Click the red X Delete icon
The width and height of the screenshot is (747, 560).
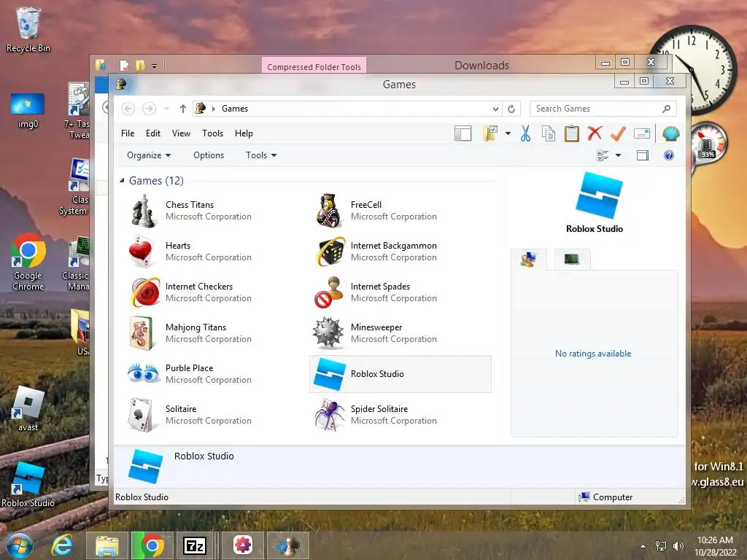tap(595, 133)
